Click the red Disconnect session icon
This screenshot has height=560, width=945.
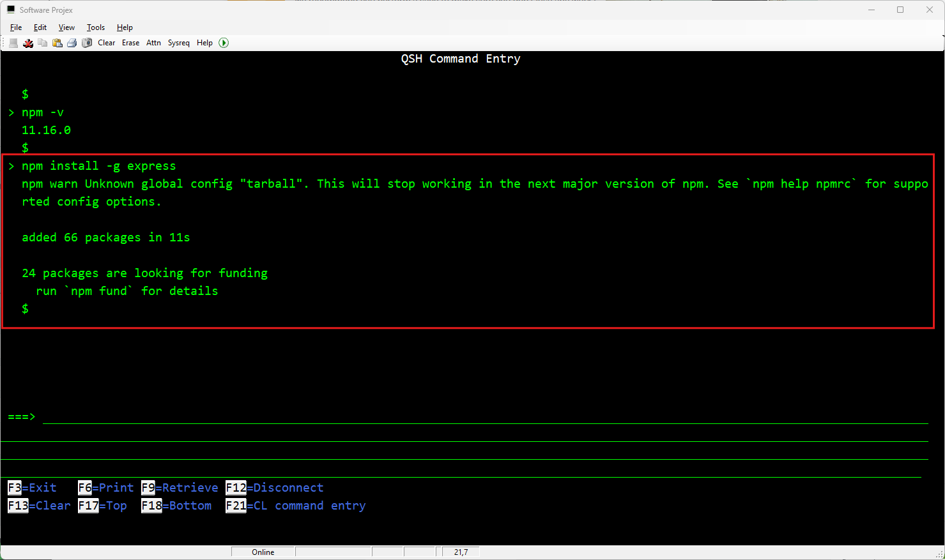click(x=28, y=43)
